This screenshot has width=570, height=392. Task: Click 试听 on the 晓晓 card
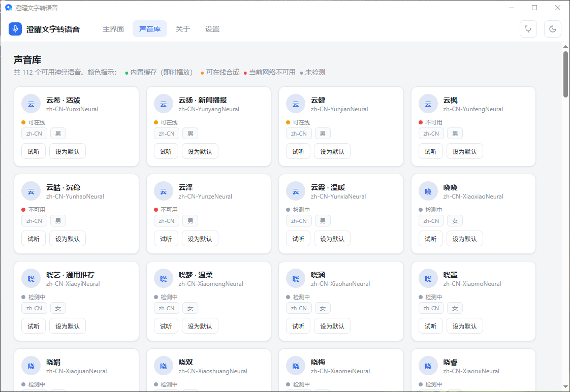point(430,239)
